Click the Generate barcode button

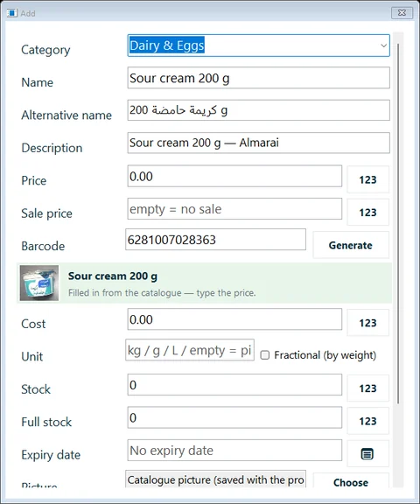pos(351,245)
